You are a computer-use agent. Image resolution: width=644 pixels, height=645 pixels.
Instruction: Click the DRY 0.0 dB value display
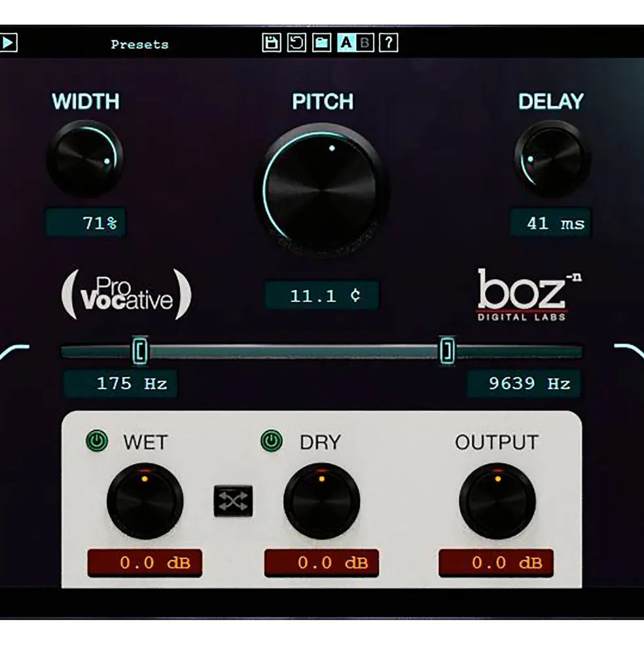coord(321,562)
